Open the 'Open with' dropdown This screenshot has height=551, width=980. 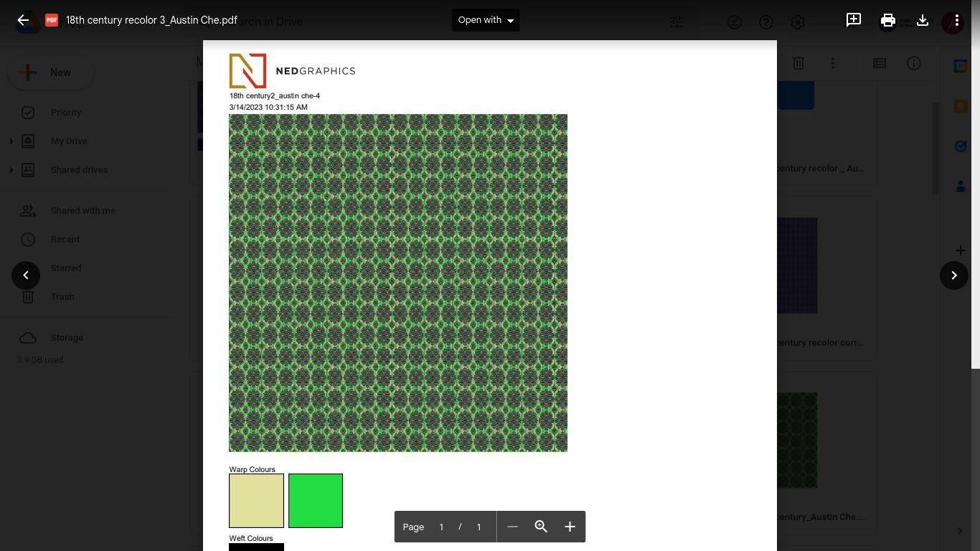point(486,20)
